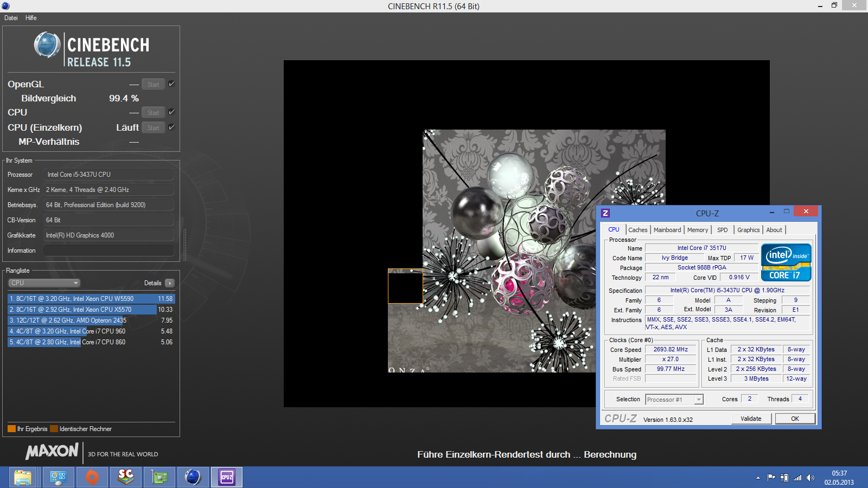
Task: Select the Core i7 960 ranking entry
Action: (91, 331)
